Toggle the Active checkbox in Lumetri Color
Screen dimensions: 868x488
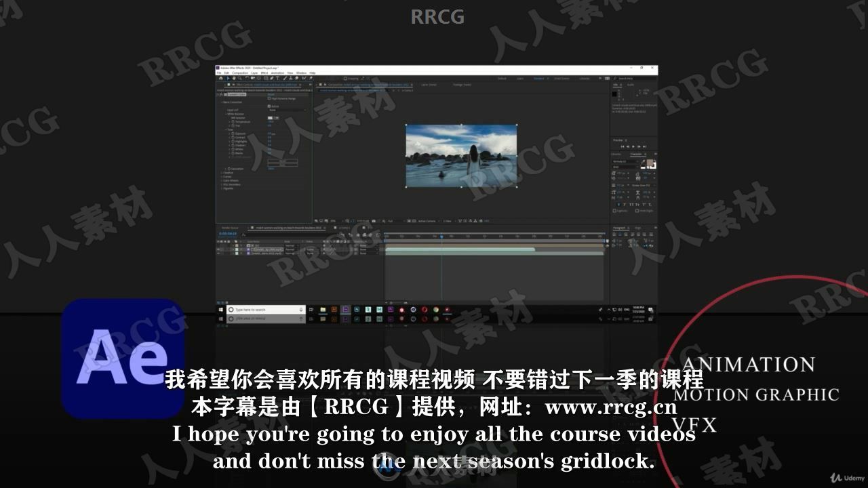pyautogui.click(x=269, y=106)
